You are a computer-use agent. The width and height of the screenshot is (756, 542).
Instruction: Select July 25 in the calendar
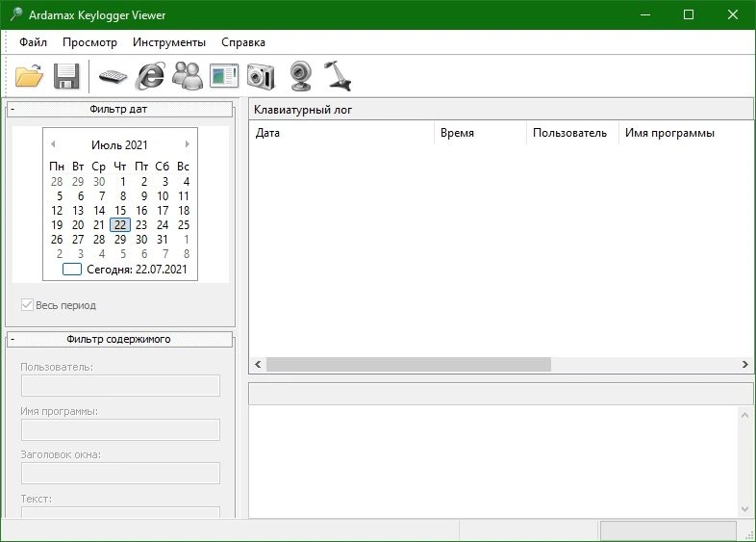pos(184,225)
